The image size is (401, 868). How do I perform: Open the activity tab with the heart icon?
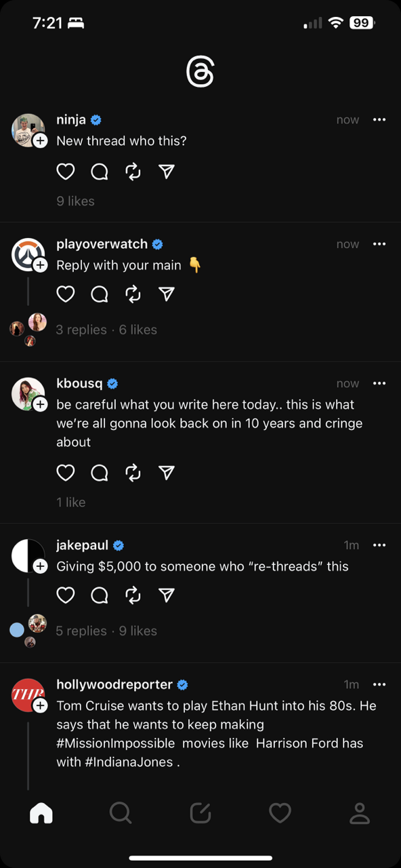pos(280,813)
